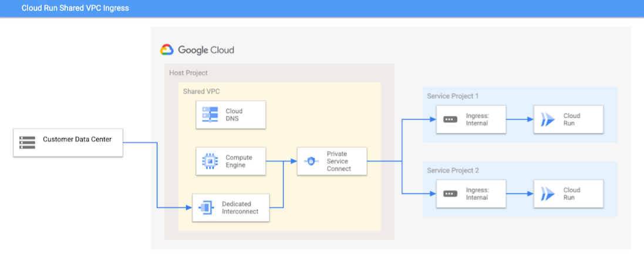This screenshot has width=644, height=267.
Task: Click the Google Cloud logo icon
Action: click(x=167, y=50)
